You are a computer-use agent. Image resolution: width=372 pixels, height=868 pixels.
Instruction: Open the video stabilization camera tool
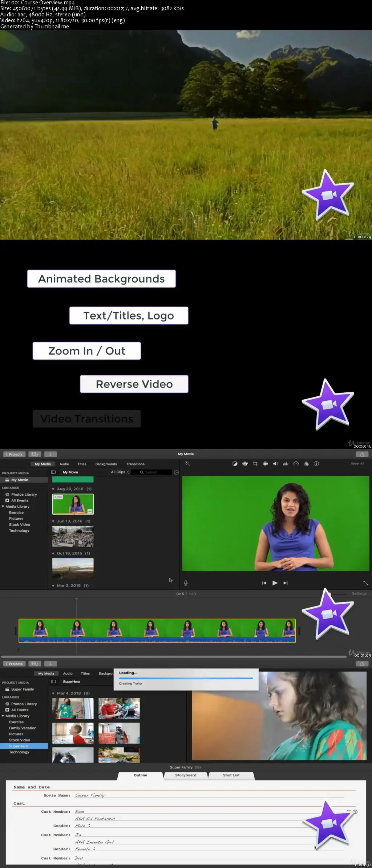click(x=266, y=464)
